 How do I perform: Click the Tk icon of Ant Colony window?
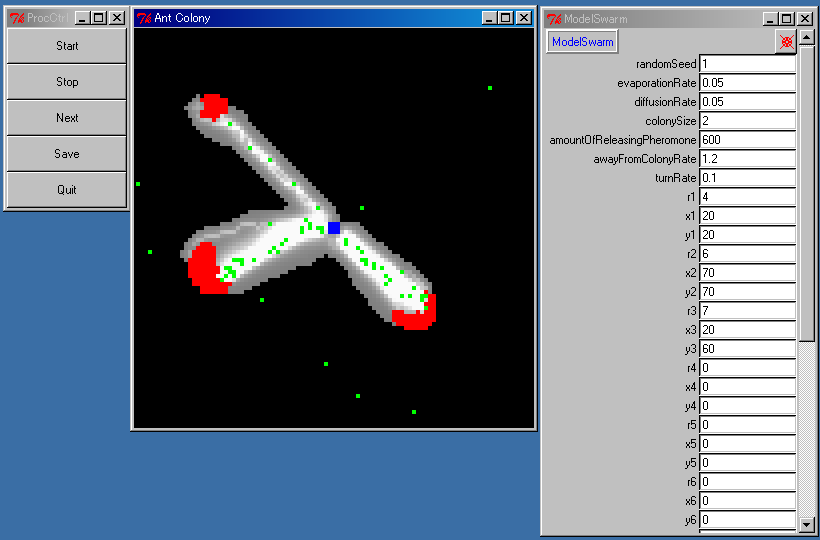pyautogui.click(x=144, y=18)
